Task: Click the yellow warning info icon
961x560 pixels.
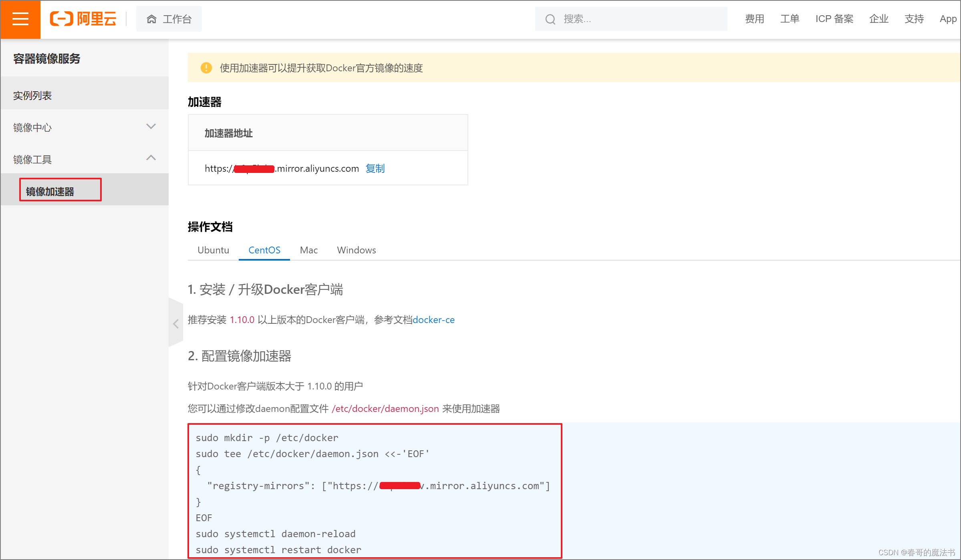Action: pos(206,68)
